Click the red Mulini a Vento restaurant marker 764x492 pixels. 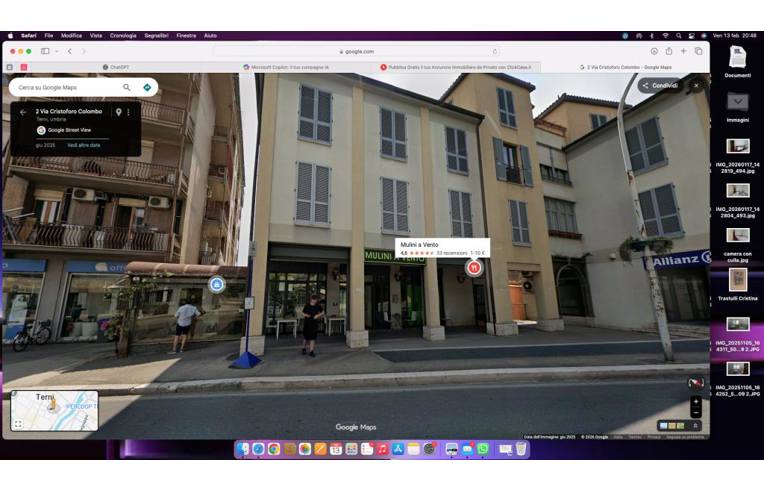pos(474,267)
